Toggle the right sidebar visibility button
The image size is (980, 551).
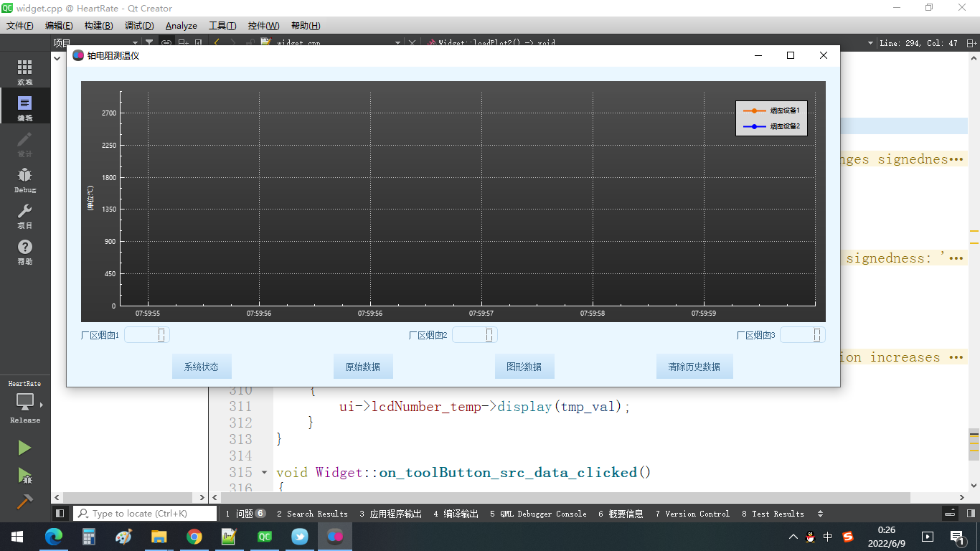coord(970,514)
